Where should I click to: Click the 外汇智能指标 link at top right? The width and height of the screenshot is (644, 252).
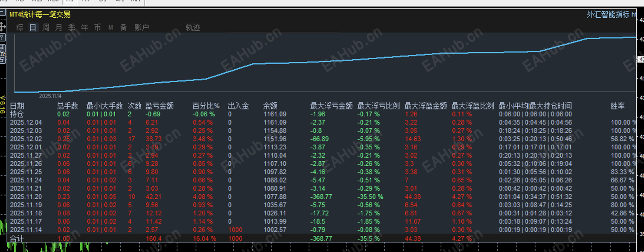click(x=608, y=15)
